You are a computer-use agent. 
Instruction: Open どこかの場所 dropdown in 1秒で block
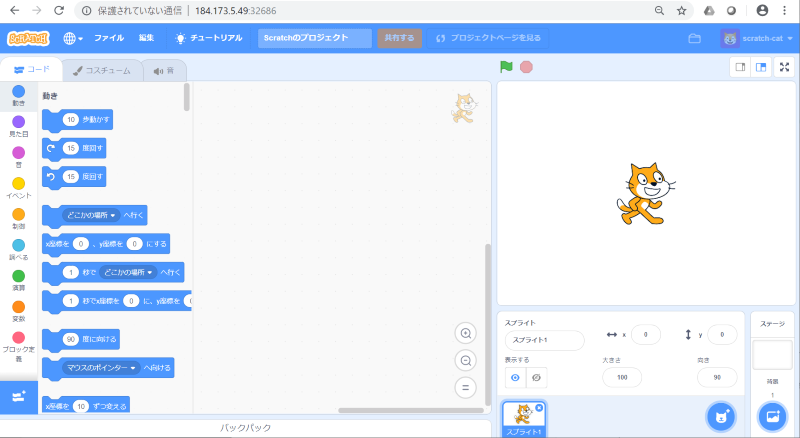[128, 272]
